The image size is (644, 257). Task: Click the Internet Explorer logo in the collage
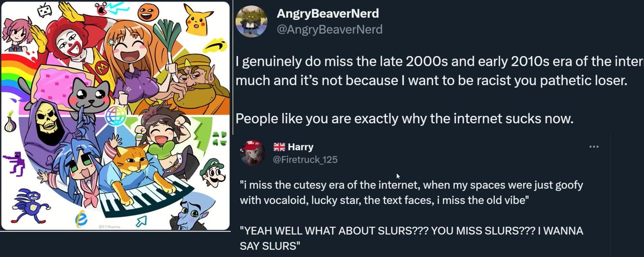tap(81, 219)
